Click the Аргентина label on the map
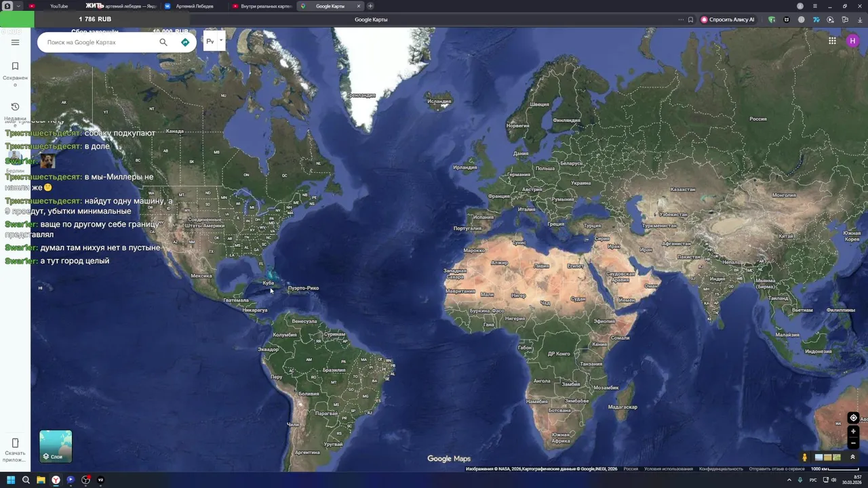 [x=307, y=452]
